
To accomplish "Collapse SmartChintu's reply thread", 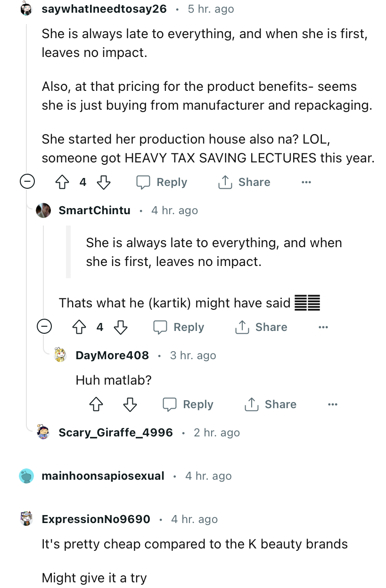I will point(44,327).
